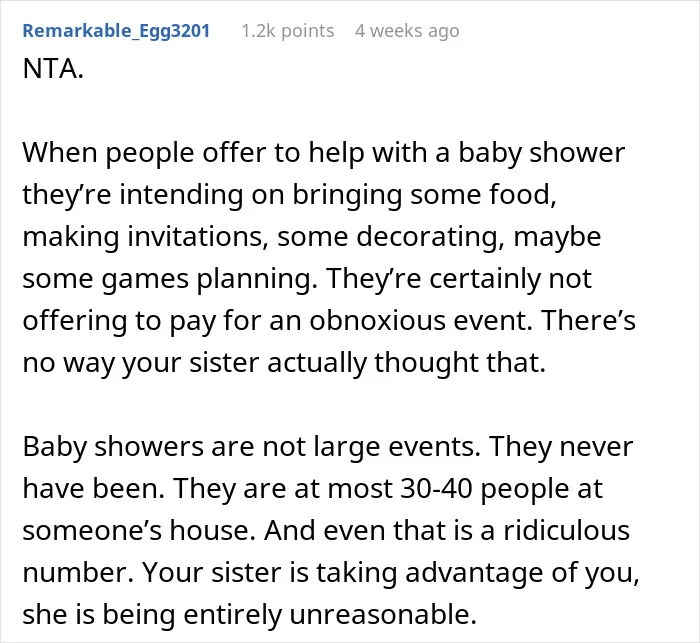Click the word 'unreasonable.' ending the comment

click(383, 614)
